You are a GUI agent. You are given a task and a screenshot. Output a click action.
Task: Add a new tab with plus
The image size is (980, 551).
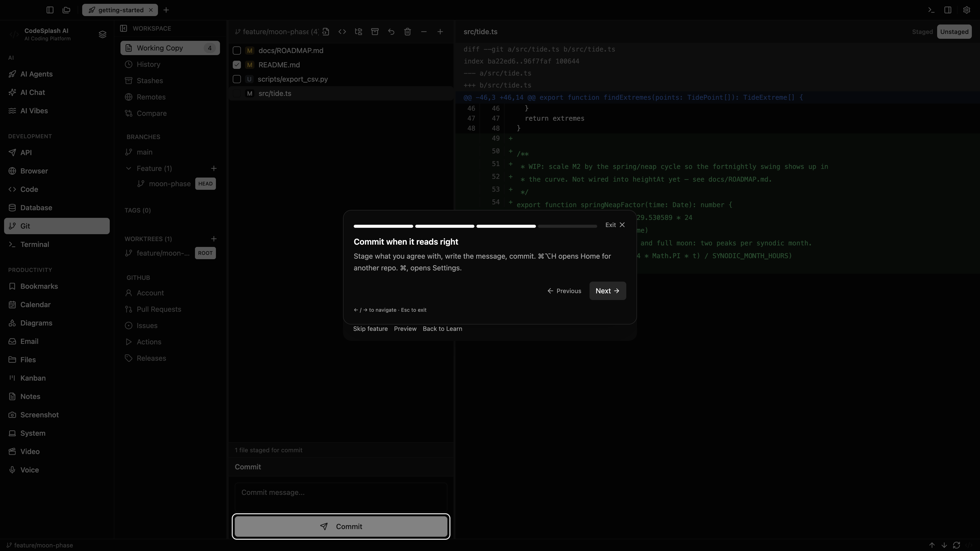coord(166,10)
